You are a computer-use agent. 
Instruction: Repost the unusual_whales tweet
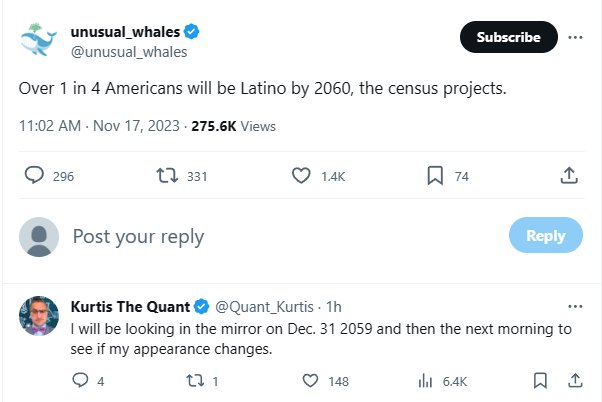pos(167,175)
